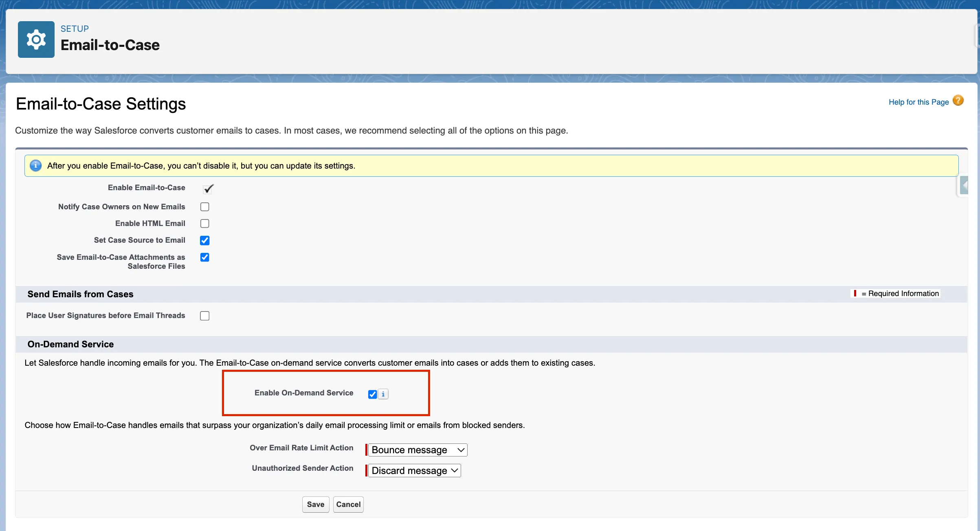Enable Notify Case Owners on New Emails
Image resolution: width=980 pixels, height=531 pixels.
click(204, 207)
